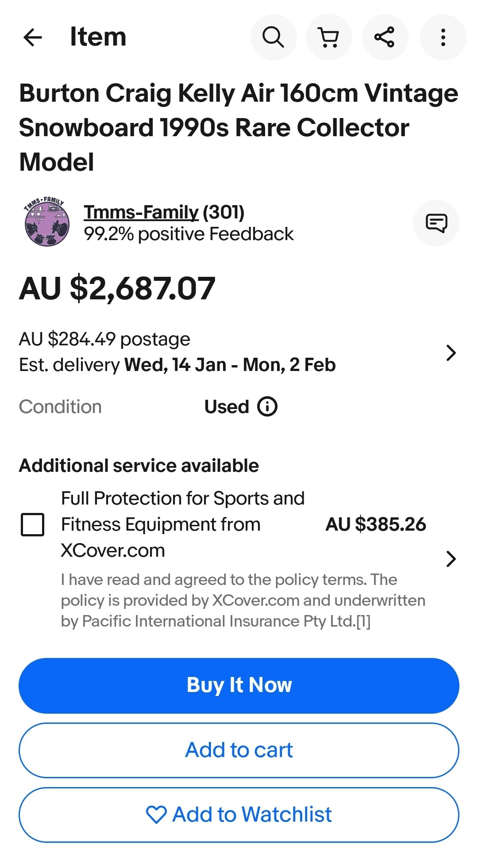Tap the AU $2,687.07 price
This screenshot has height=868, width=478.
pos(117,289)
